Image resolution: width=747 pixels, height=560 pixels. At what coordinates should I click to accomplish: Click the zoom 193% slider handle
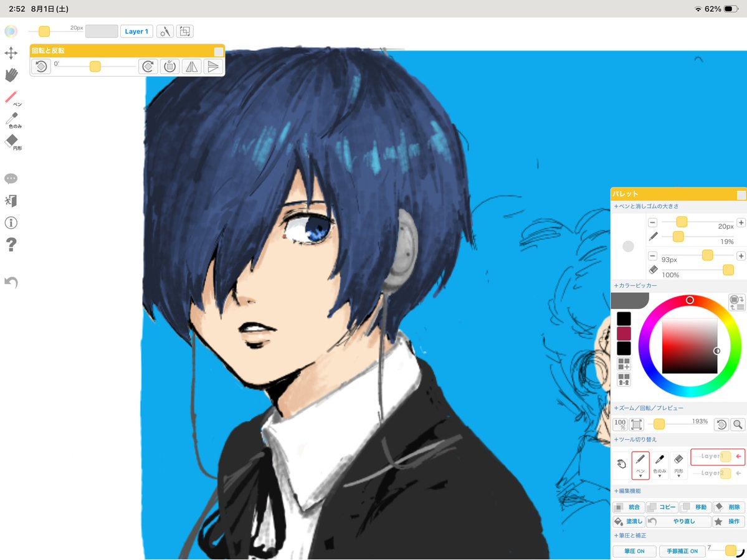(x=659, y=424)
